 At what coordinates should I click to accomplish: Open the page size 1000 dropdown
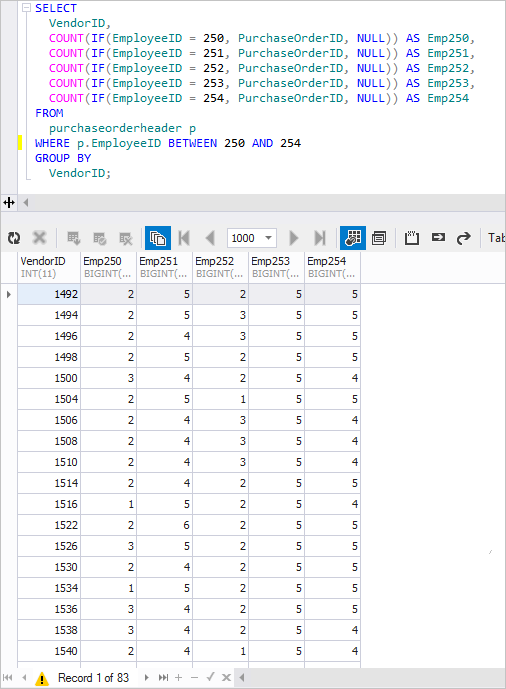tap(268, 238)
